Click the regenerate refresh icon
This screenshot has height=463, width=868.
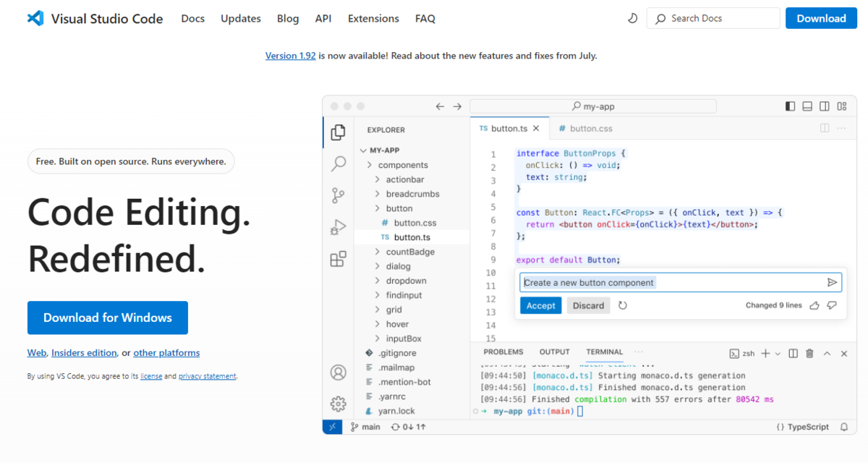coord(622,305)
